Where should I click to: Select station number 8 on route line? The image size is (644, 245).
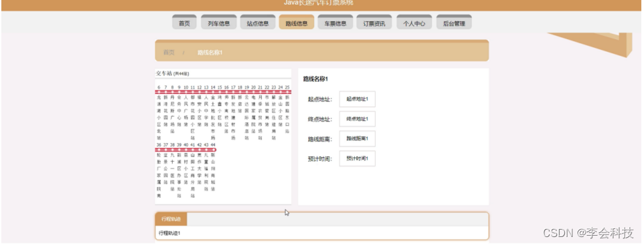173,87
